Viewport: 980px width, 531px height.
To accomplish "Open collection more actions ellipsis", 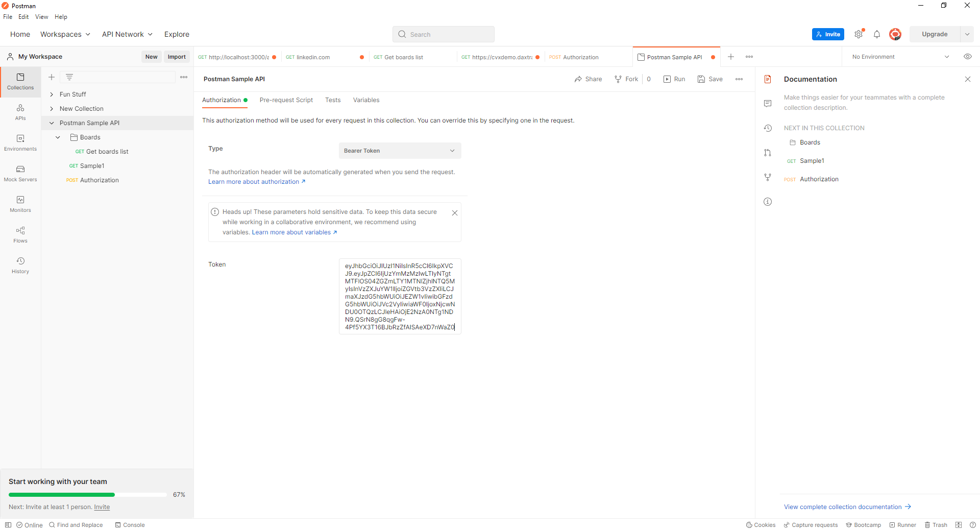I will coord(739,79).
